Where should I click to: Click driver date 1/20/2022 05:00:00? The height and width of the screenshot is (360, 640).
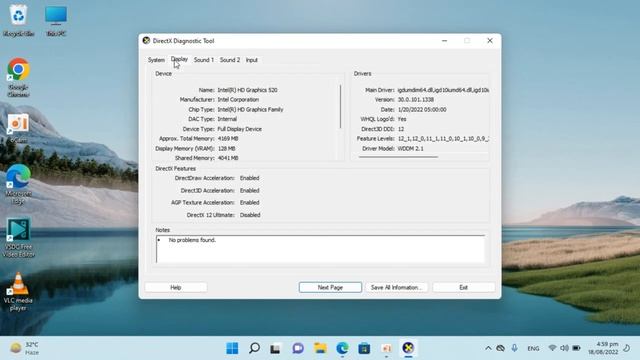(422, 109)
